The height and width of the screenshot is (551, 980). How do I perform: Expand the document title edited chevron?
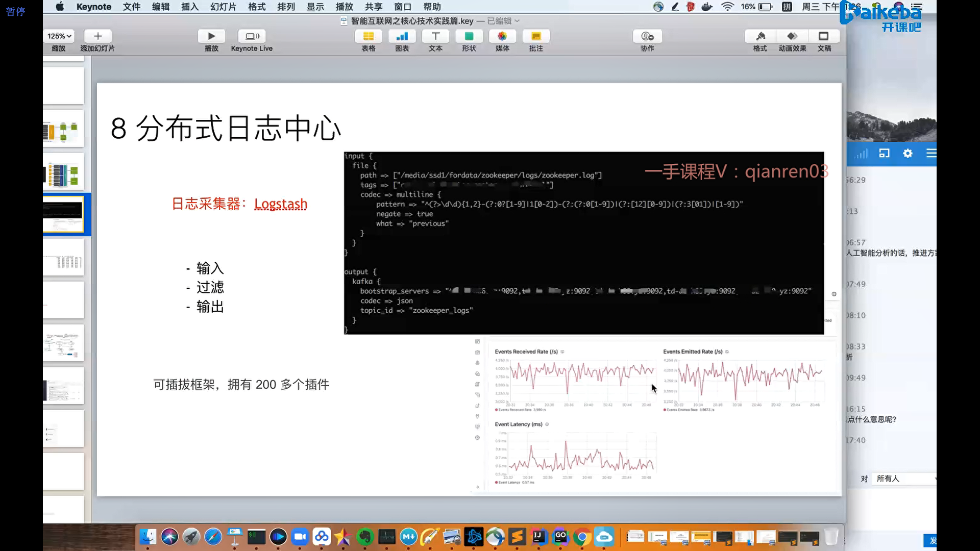517,21
